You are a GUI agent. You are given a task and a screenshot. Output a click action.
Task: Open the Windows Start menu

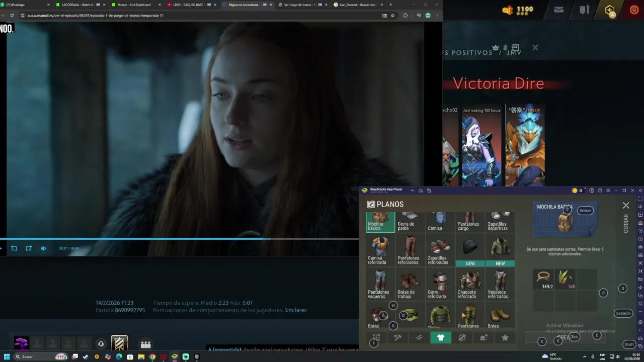click(7, 356)
